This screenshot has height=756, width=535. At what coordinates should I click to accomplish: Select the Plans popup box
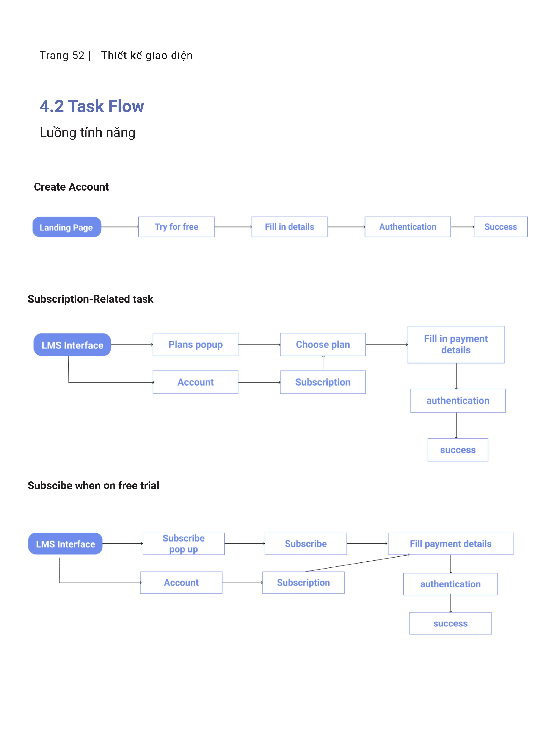195,344
